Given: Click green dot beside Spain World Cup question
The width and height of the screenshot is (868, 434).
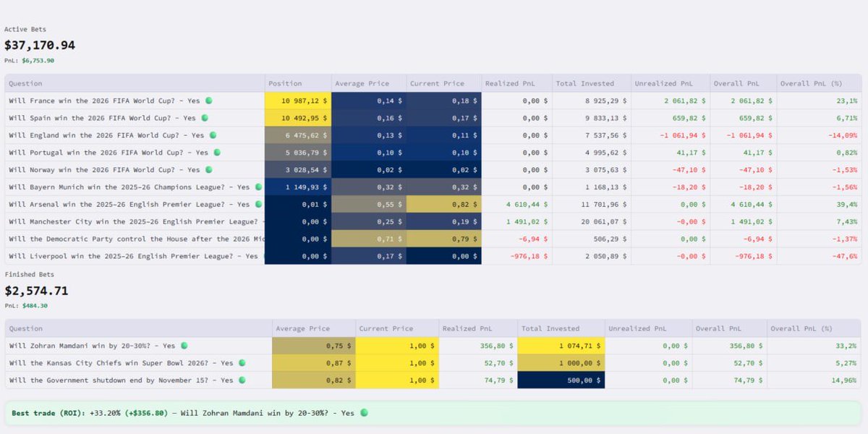Looking at the screenshot, I should tap(204, 118).
